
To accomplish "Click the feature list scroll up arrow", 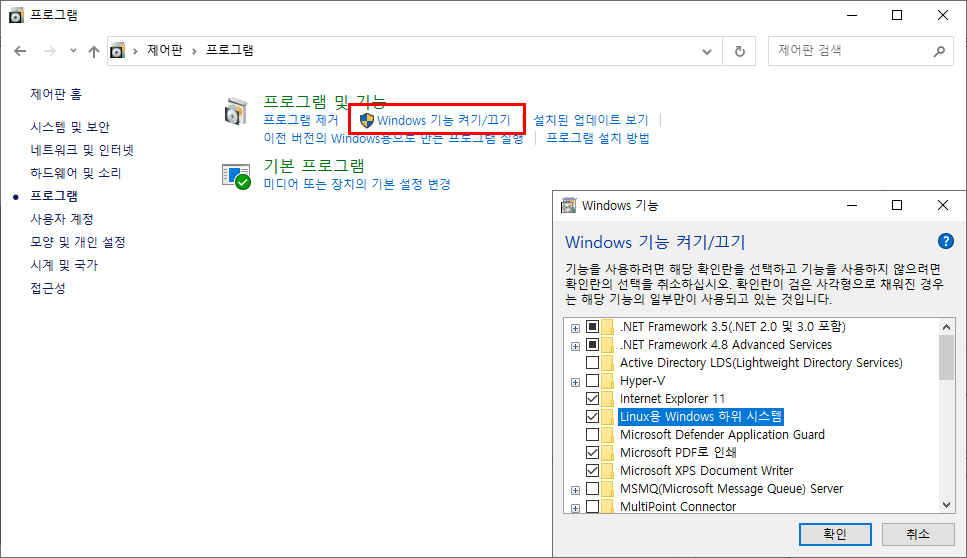I will (x=946, y=327).
